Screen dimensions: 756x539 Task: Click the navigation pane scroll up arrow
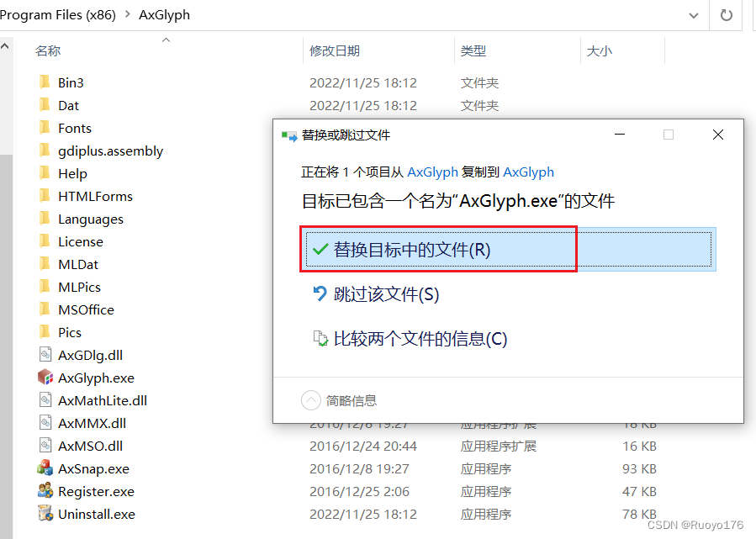coord(5,47)
